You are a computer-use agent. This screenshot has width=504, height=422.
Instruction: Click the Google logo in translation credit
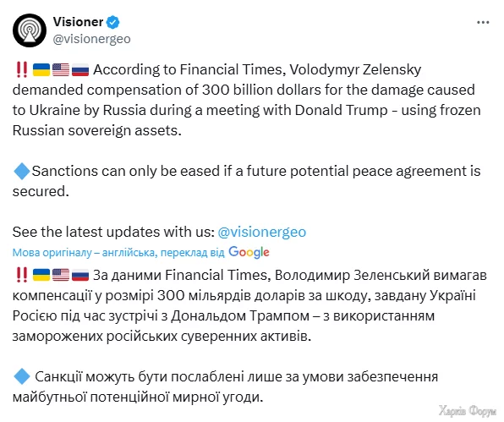[249, 252]
